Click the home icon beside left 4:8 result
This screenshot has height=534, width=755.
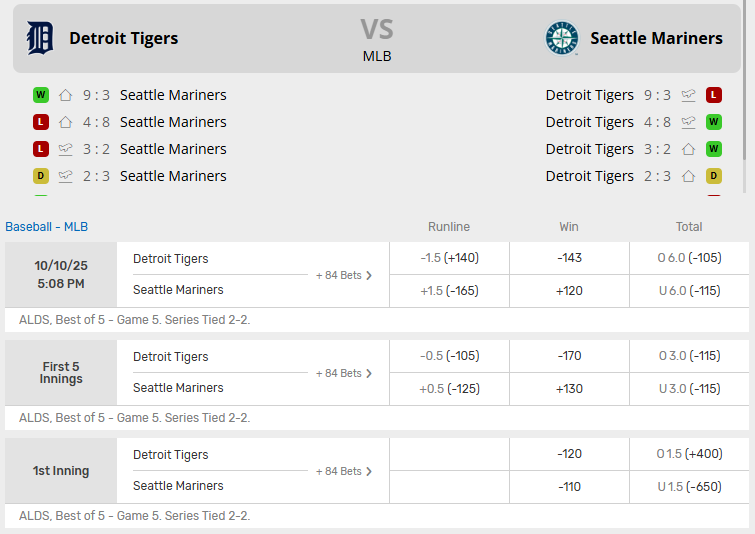[x=66, y=122]
